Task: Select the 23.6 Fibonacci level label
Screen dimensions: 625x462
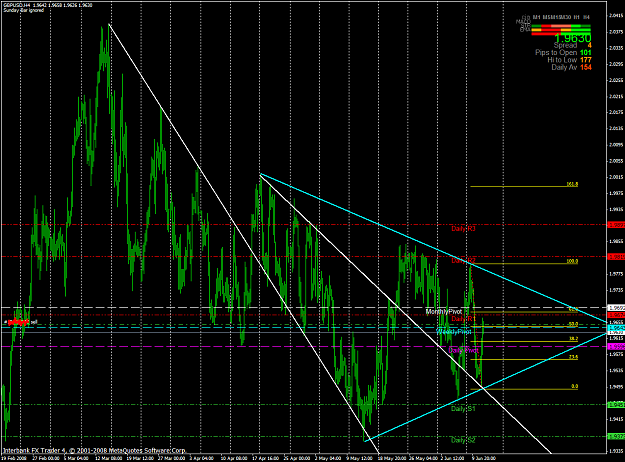Action: [573, 357]
